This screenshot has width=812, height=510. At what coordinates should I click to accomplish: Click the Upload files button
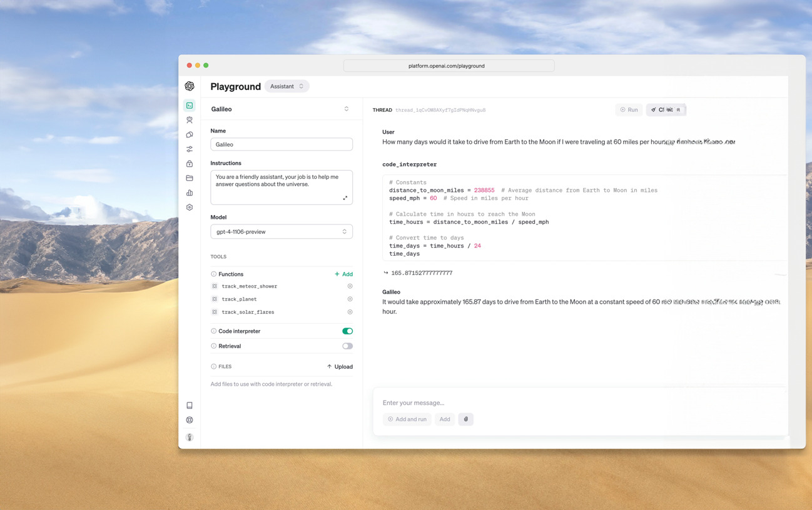(x=340, y=367)
